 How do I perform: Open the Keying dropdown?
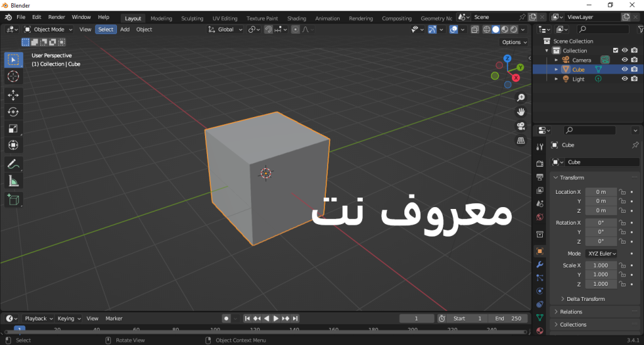coord(69,319)
